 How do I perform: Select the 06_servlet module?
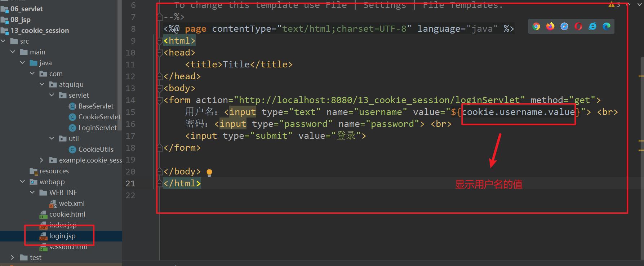27,9
